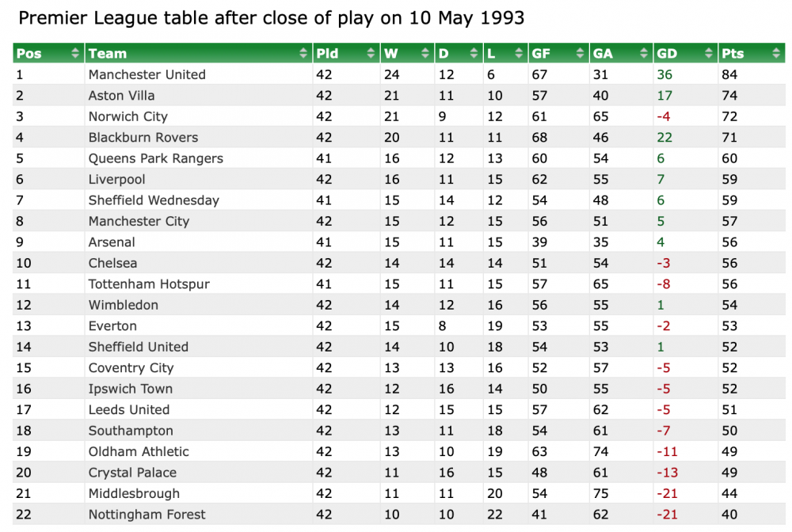The width and height of the screenshot is (792, 532).
Task: Sort by GF using its arrow icon
Action: pyautogui.click(x=581, y=54)
